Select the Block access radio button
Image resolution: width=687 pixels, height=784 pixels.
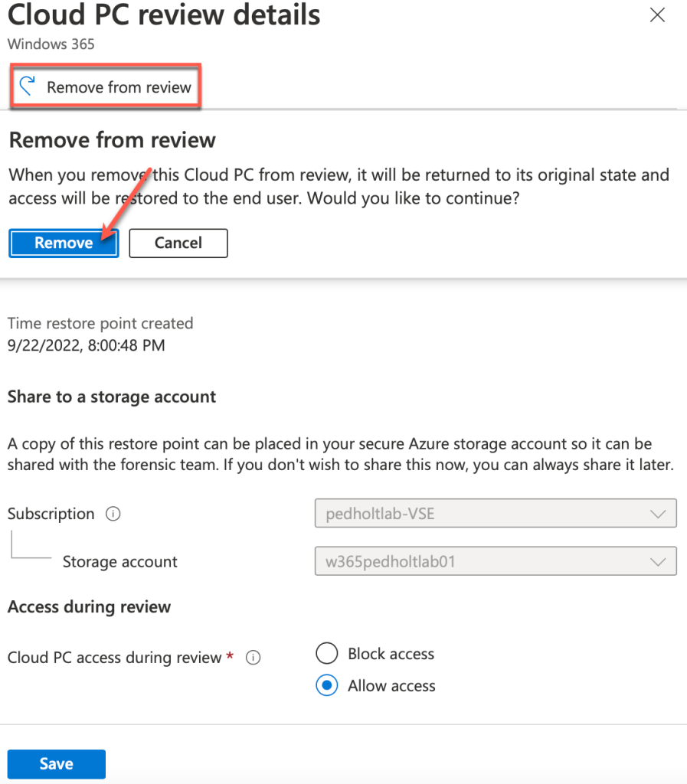(x=327, y=654)
